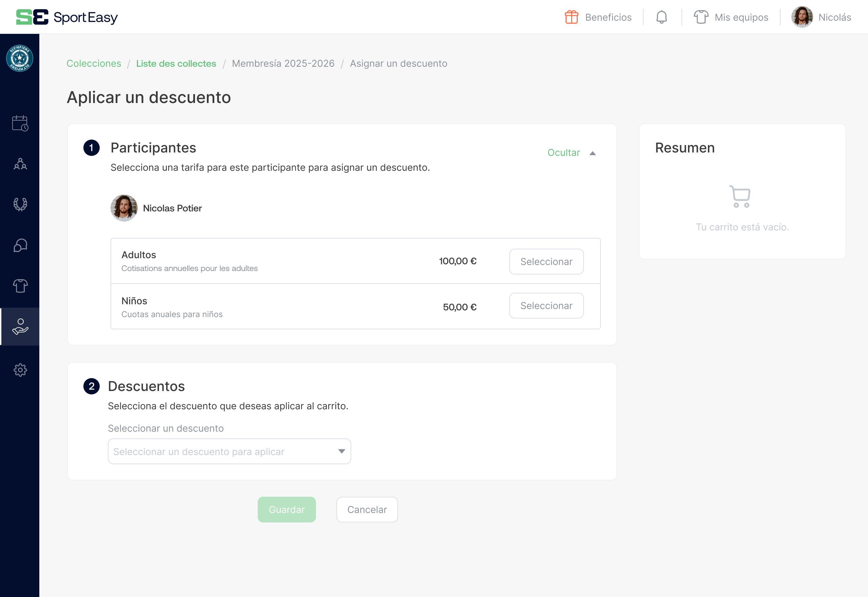Open the discount selection dropdown
Viewport: 868px width, 597px height.
(229, 452)
